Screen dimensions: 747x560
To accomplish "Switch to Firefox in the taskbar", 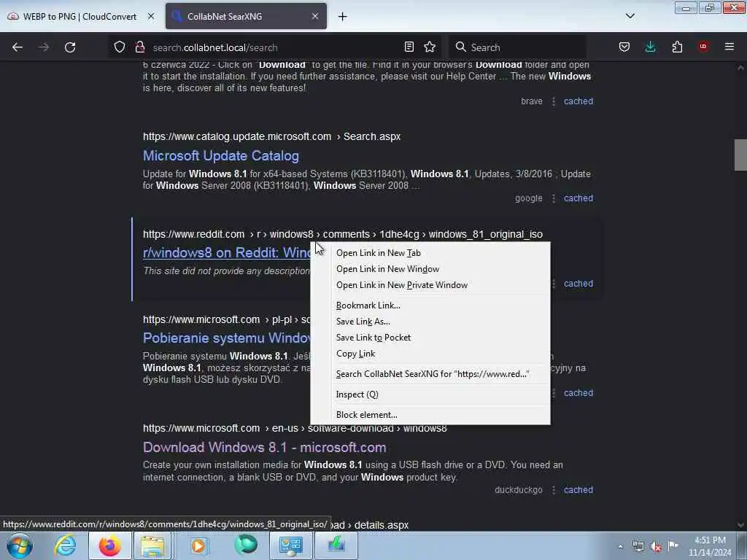I will coord(109,545).
